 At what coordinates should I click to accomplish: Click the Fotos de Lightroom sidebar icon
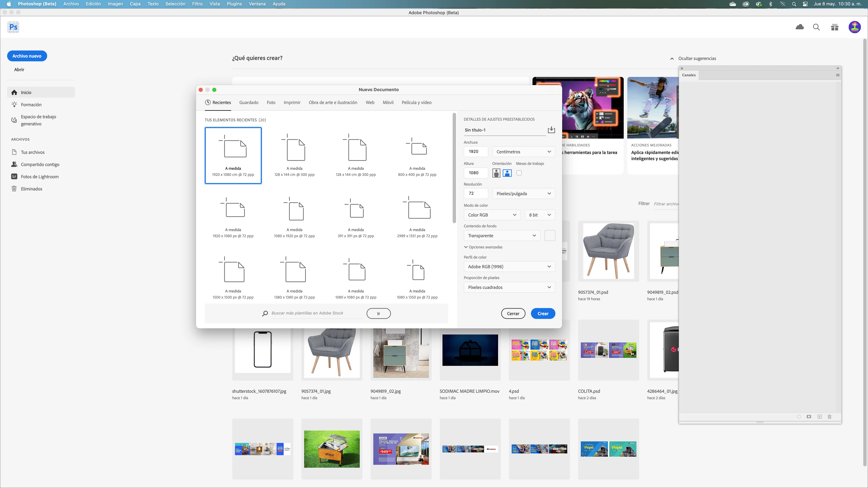tap(14, 176)
